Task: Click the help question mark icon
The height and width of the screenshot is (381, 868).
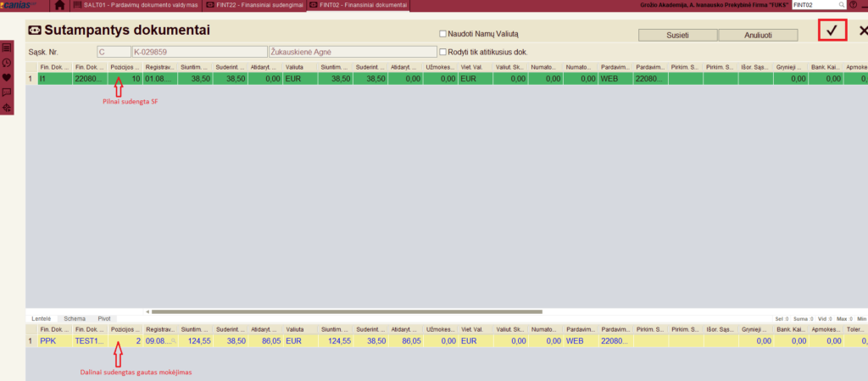Action: tap(854, 5)
